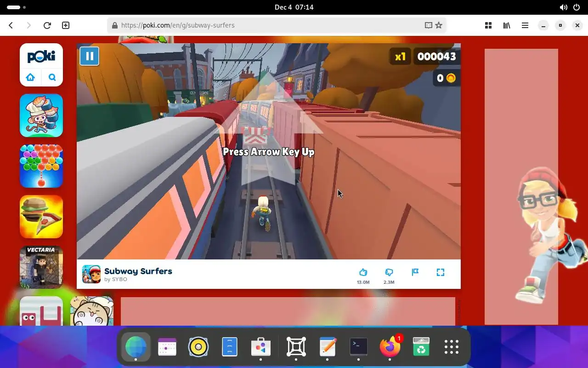Open the Boxes virtual machine app
Viewport: 588px width, 368px height.
point(296,347)
